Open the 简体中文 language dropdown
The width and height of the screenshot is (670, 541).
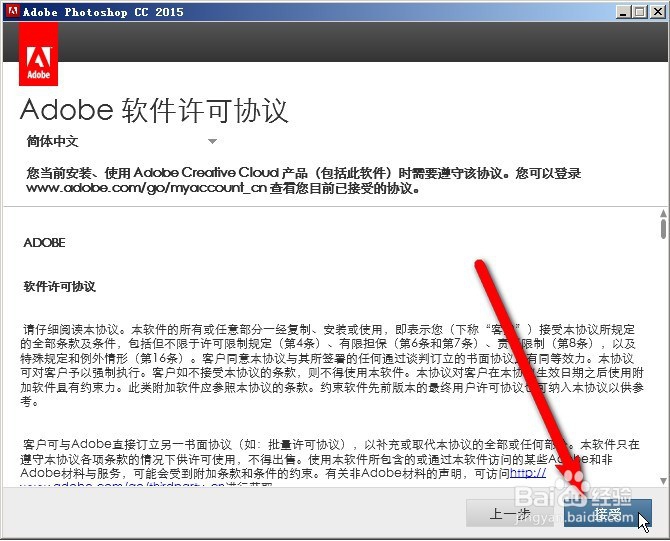tap(122, 141)
